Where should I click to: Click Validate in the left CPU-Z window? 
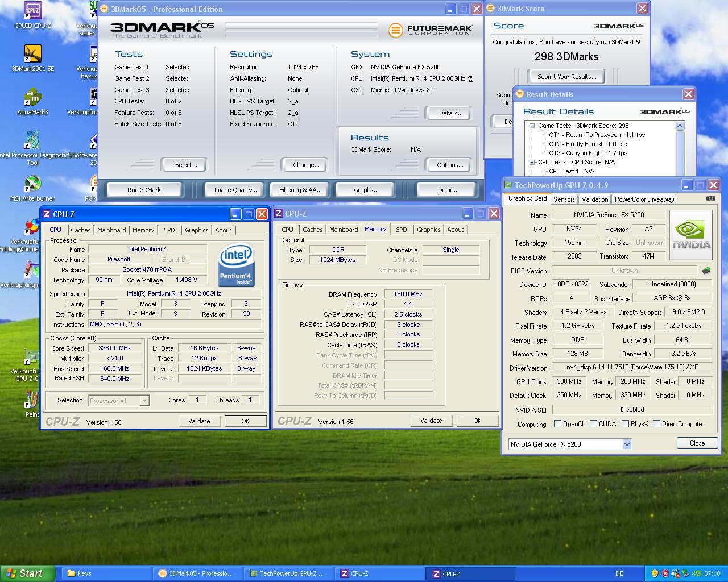(x=199, y=421)
